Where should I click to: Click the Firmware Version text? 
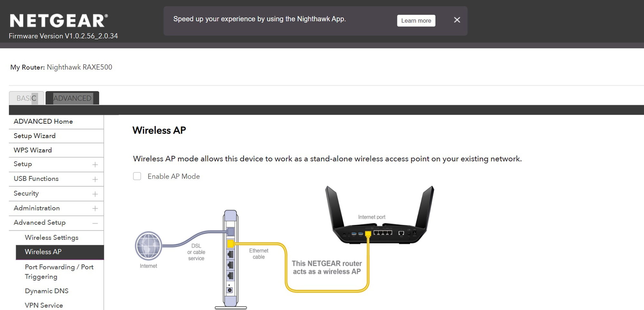[x=63, y=36]
